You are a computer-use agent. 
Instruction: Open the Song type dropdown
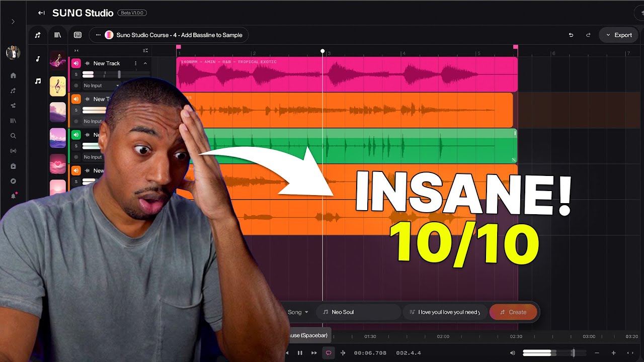pyautogui.click(x=298, y=312)
